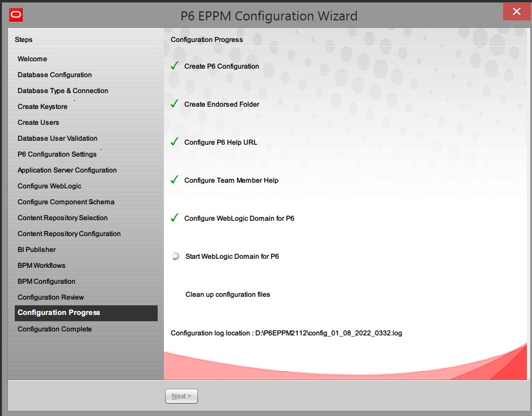Screen dimensions: 532x416
Task: Select the Database Configuration step
Action: 54,75
